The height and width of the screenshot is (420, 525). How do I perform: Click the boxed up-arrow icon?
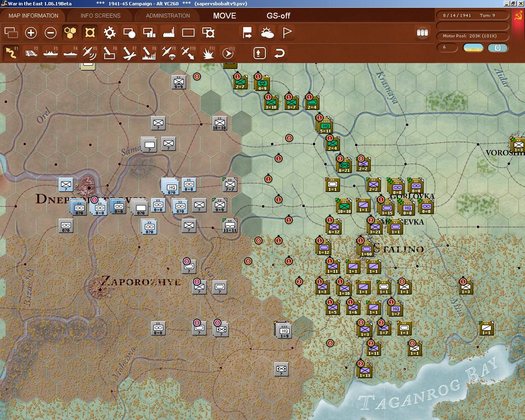click(x=259, y=53)
